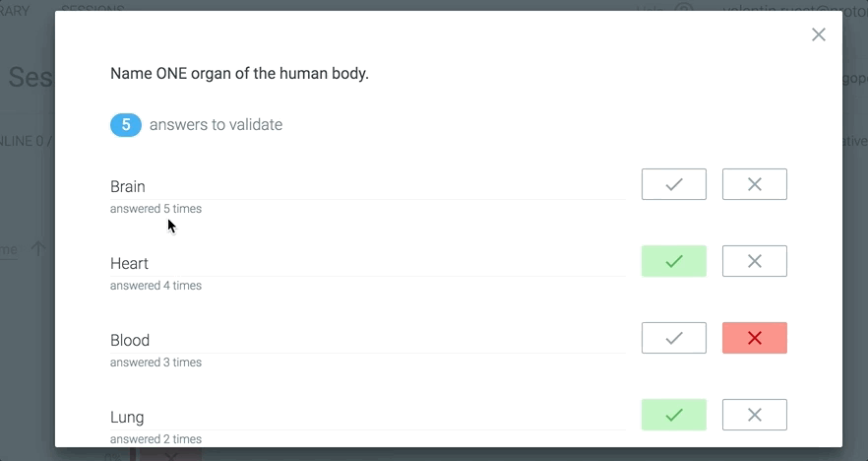Screen dimensions: 868x461
Task: Approve the Blood answer with checkmark
Action: [x=674, y=338]
